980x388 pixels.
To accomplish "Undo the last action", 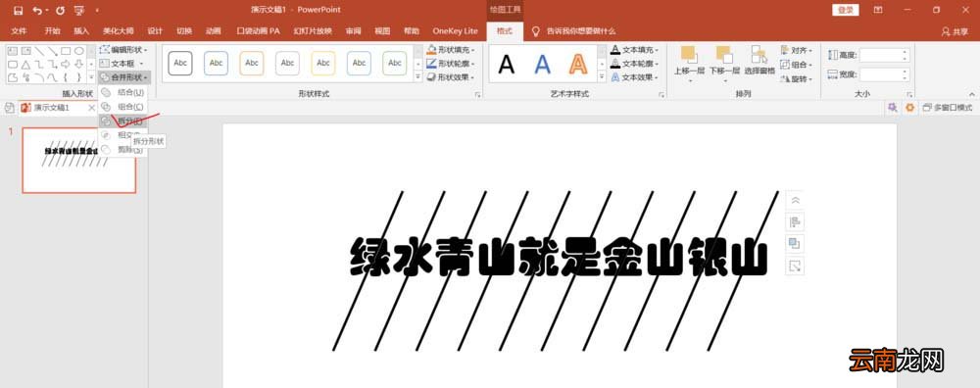I will [x=37, y=11].
